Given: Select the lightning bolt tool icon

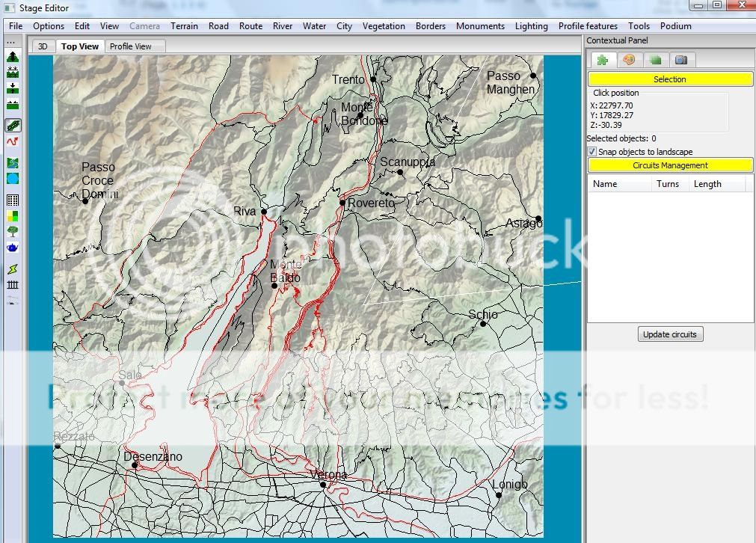Looking at the screenshot, I should [12, 269].
